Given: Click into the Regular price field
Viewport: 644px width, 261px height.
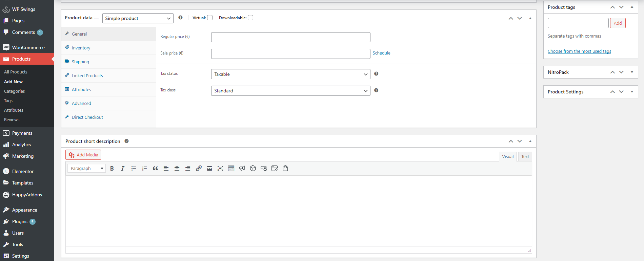Looking at the screenshot, I should pos(290,37).
